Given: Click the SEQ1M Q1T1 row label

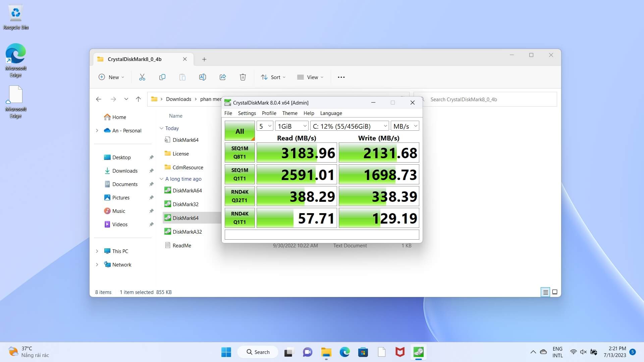Looking at the screenshot, I should click(239, 174).
